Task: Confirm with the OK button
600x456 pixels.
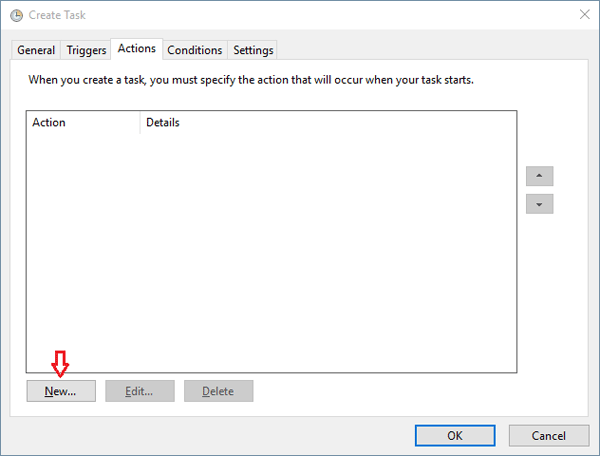Action: pos(455,435)
